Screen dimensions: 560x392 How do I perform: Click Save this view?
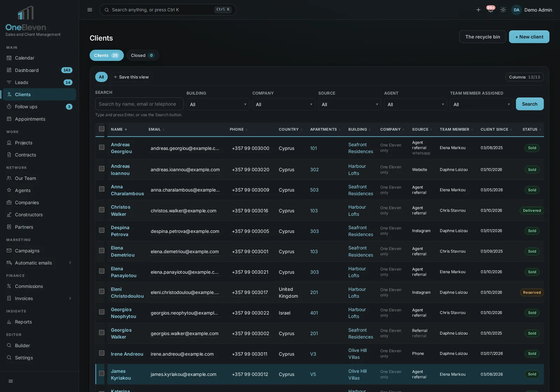131,77
